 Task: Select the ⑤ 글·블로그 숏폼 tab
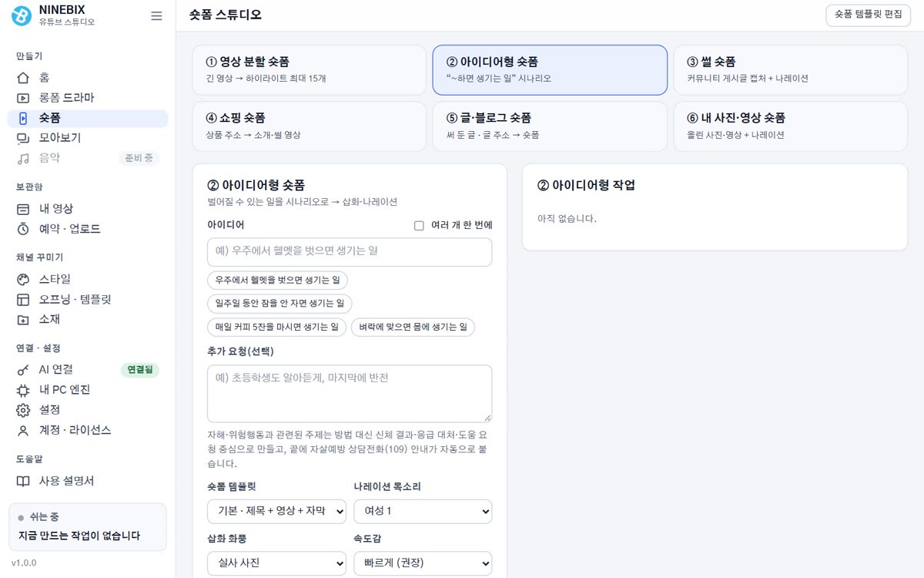(550, 126)
